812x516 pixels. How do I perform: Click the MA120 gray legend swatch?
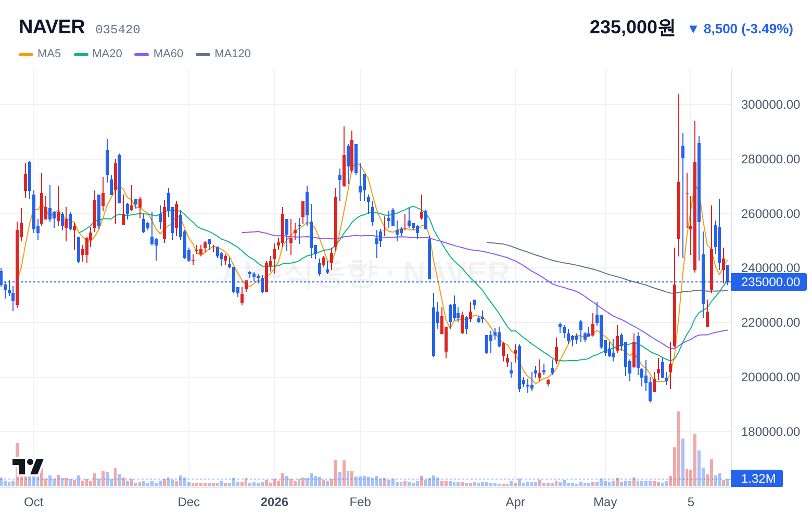click(x=203, y=54)
